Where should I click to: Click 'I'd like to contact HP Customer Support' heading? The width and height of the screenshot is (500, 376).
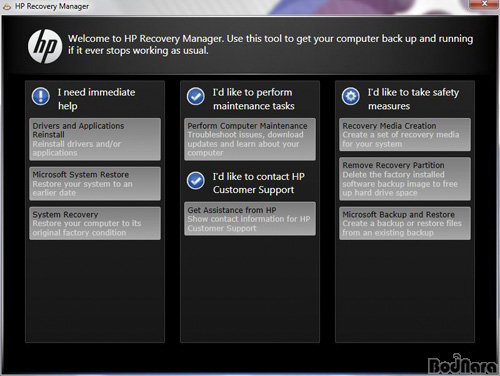(x=259, y=183)
